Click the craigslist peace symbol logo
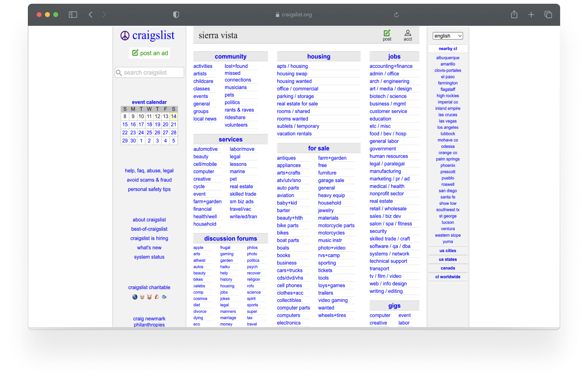The width and height of the screenshot is (588, 382). coord(125,36)
